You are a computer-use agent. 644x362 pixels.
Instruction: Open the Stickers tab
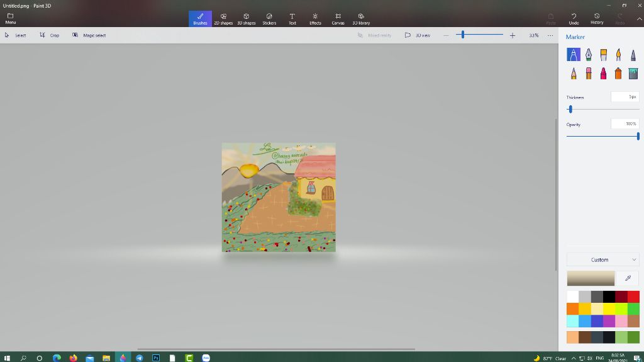269,19
